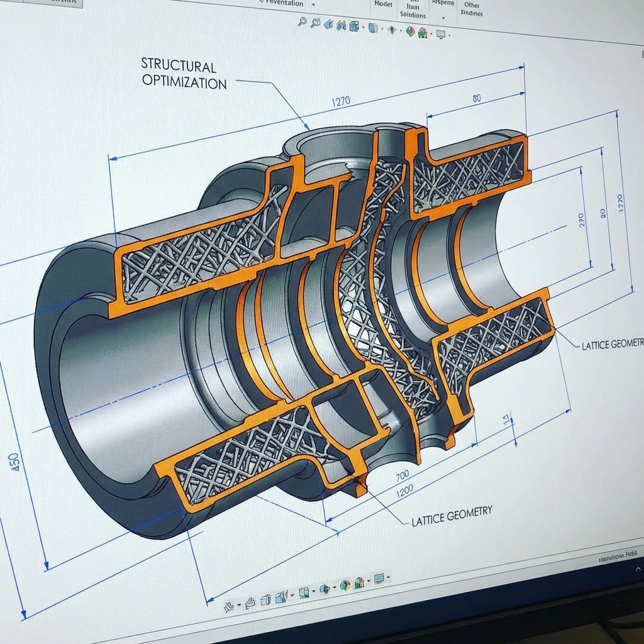Toggle visibility of hidden lines display
The image size is (644, 644).
391,29
